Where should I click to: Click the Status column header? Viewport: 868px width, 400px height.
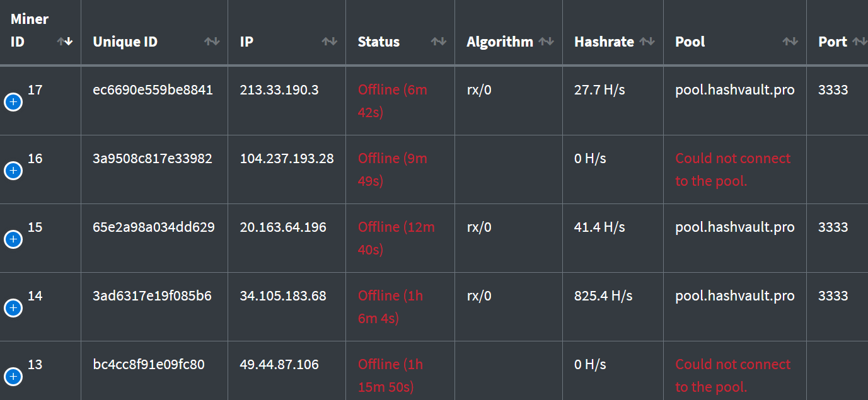378,42
